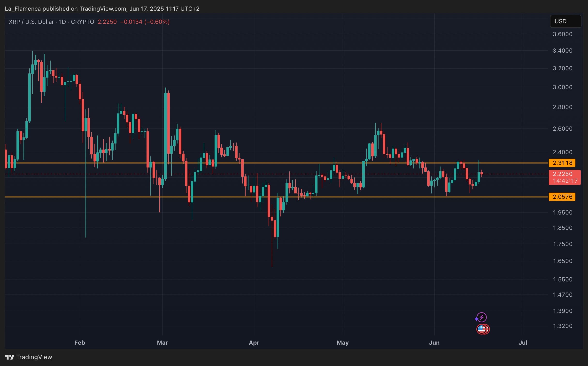Click the TradingView logo at bottom left
588x366 pixels.
point(28,357)
